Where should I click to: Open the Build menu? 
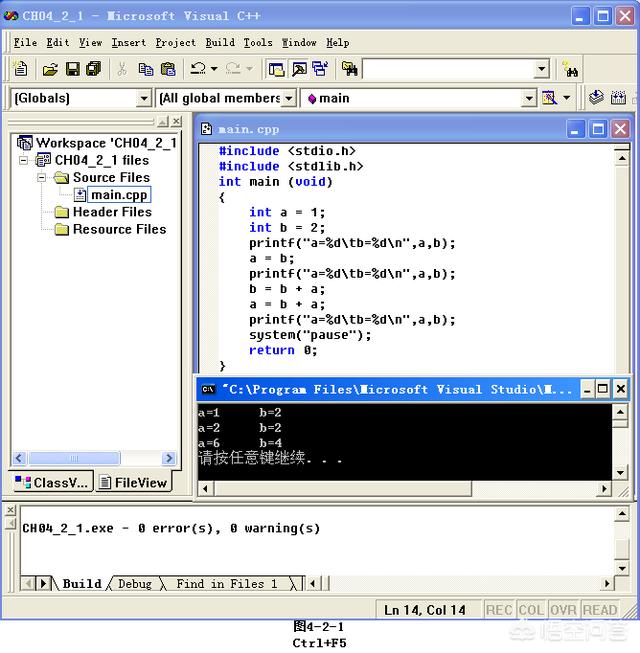point(220,42)
